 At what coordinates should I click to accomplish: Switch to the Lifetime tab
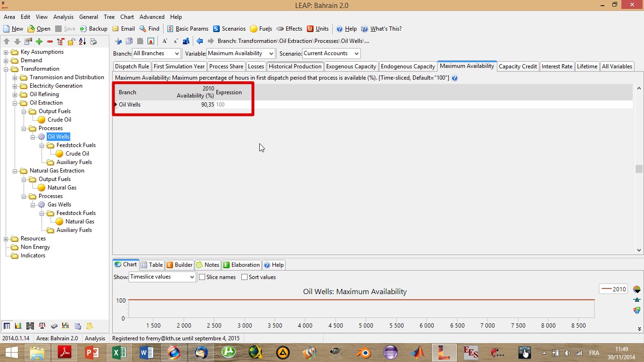587,66
